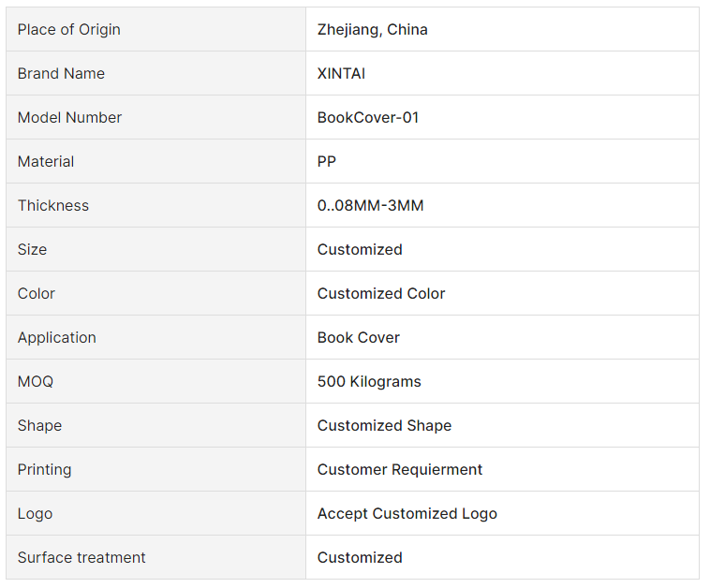710x588 pixels.
Task: Click the Thickness label
Action: point(52,205)
